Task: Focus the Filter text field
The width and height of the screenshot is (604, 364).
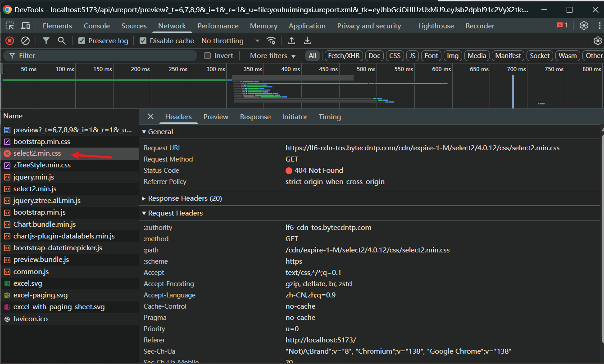Action: click(100, 56)
